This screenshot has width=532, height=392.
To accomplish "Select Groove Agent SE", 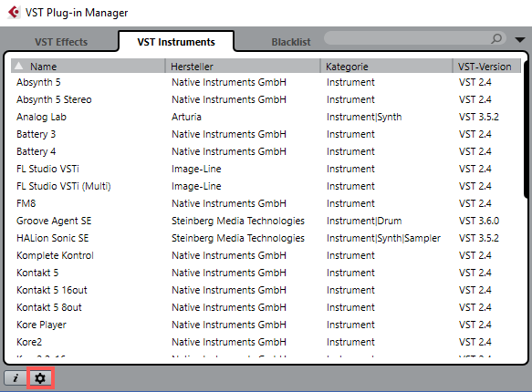I will 266,221.
